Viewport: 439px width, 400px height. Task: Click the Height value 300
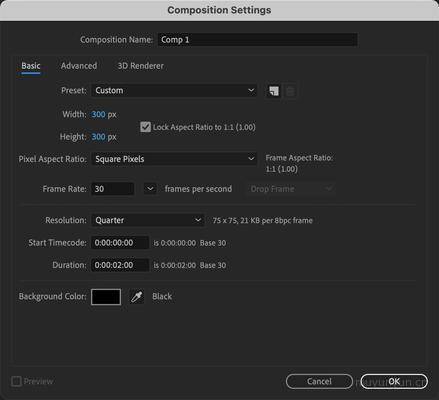click(99, 137)
